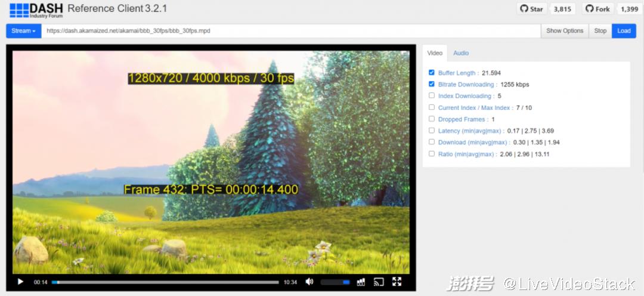Enable the Latency (min|avg|max) checkbox
The image size is (644, 296).
pos(431,130)
